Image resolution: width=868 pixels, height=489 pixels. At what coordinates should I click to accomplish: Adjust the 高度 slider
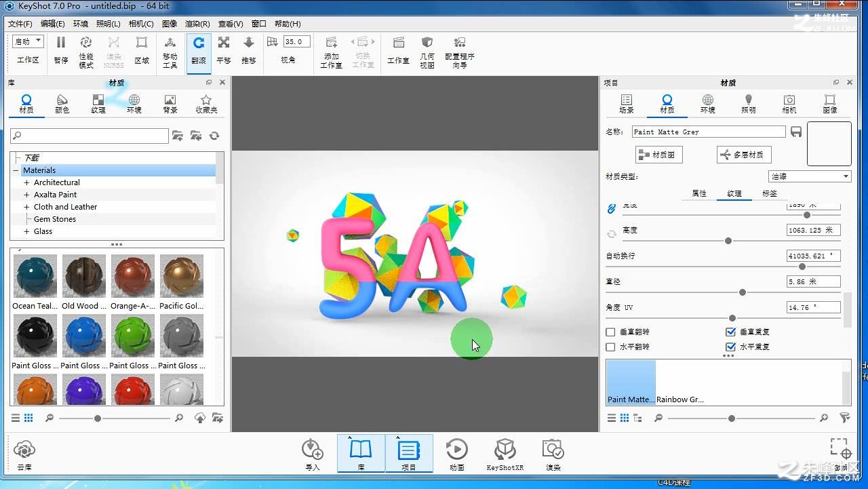[x=728, y=241]
